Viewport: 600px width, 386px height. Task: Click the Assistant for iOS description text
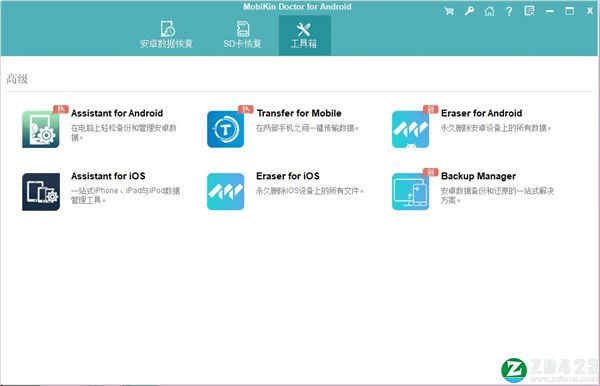[x=126, y=195]
